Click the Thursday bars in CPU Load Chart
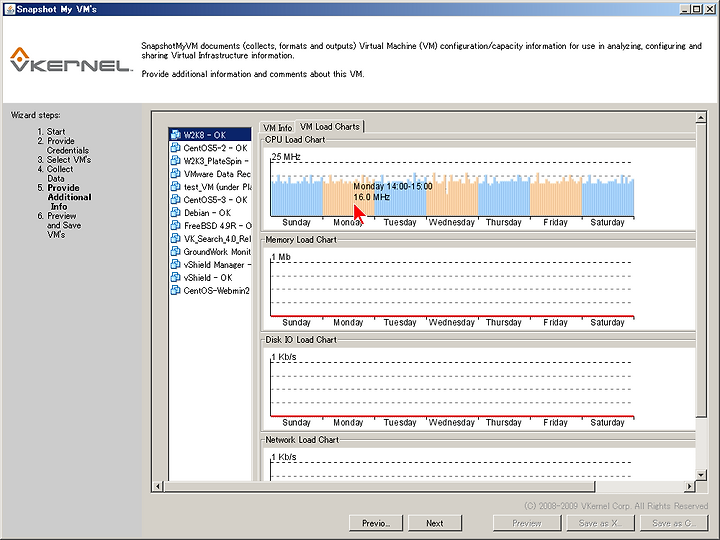This screenshot has height=540, width=720. pyautogui.click(x=504, y=197)
